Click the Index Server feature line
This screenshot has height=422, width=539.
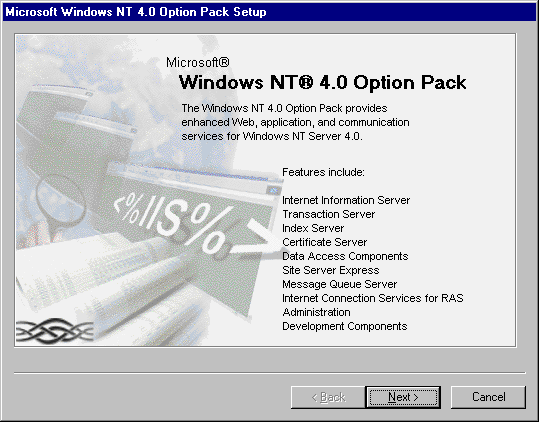pos(313,228)
